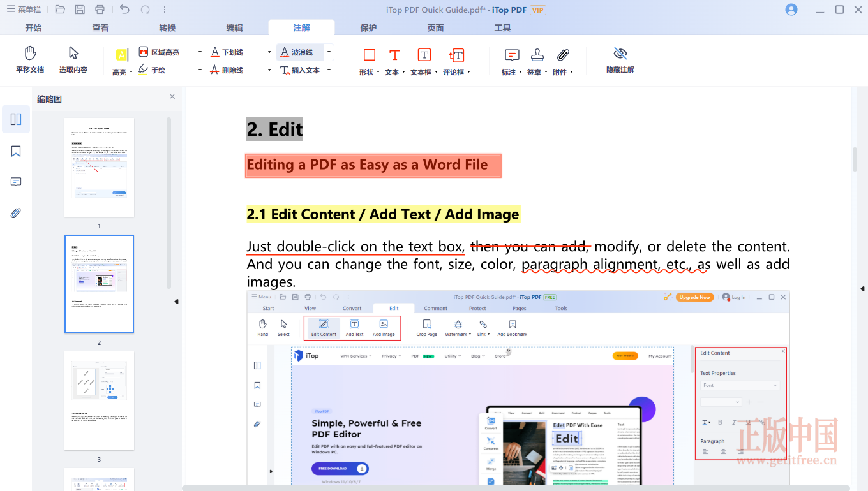Open the 菜单栏 hamburger menu
The width and height of the screenshot is (868, 491).
click(x=24, y=10)
